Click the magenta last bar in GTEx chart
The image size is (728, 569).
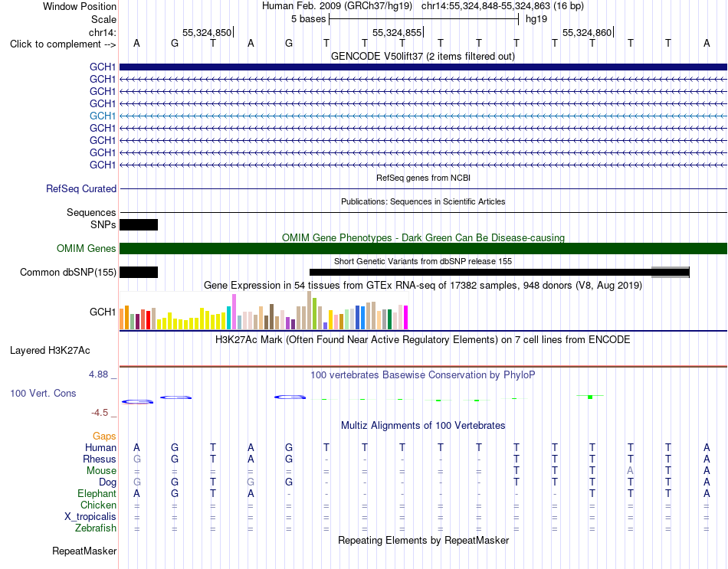pos(406,318)
